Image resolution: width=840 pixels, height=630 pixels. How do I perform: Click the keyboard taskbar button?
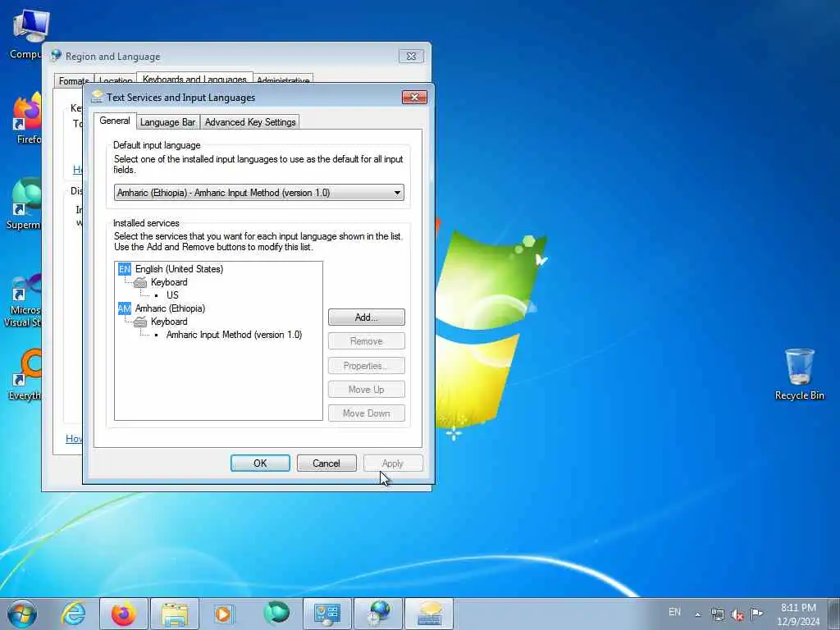coord(429,614)
